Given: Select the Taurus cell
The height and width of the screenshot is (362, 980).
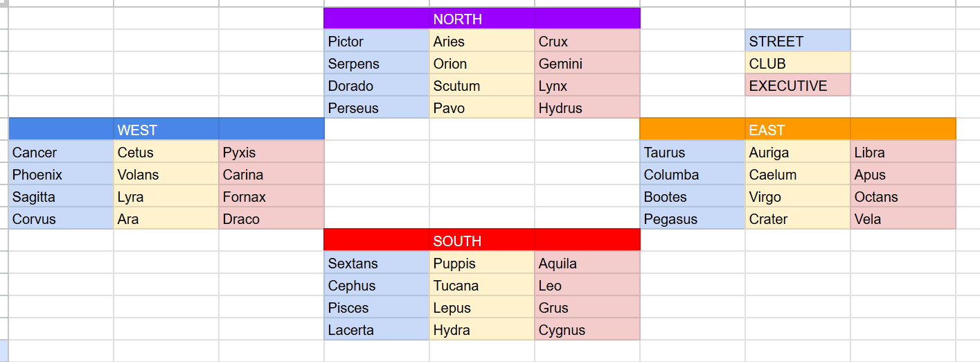Looking at the screenshot, I should 693,152.
